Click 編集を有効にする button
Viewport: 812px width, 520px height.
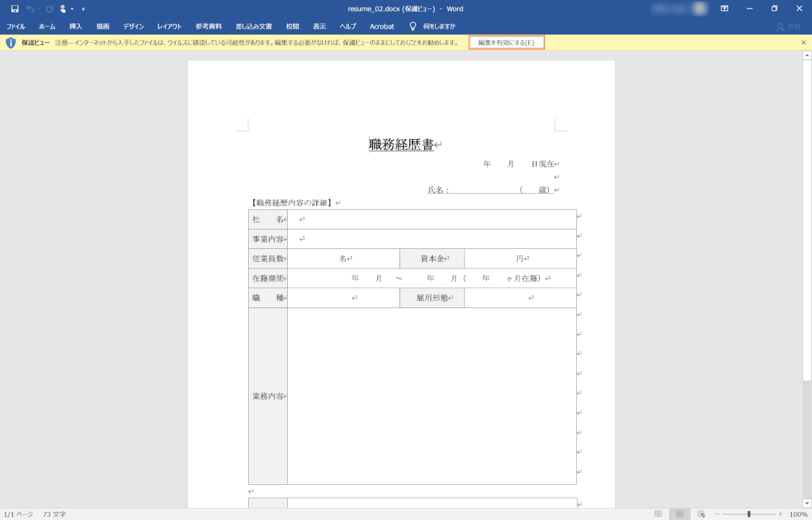[x=507, y=43]
